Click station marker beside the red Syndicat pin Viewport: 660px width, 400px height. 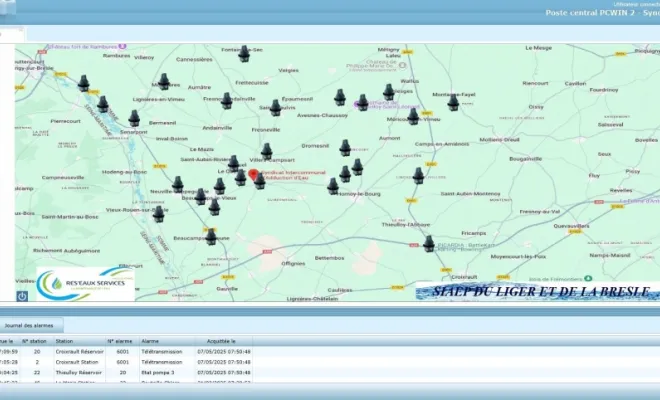pos(260,181)
